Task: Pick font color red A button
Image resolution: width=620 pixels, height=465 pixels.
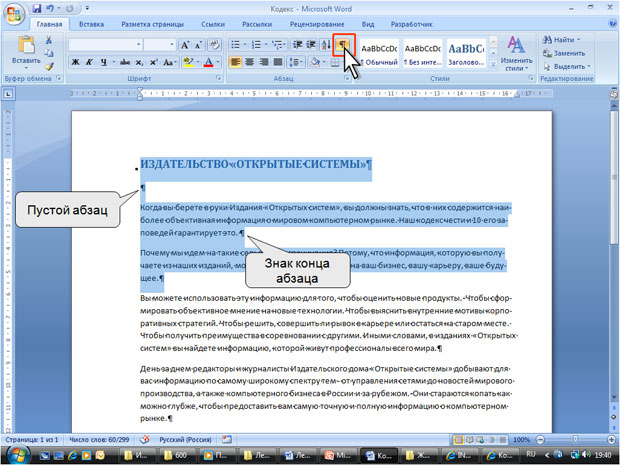Action: (x=208, y=62)
